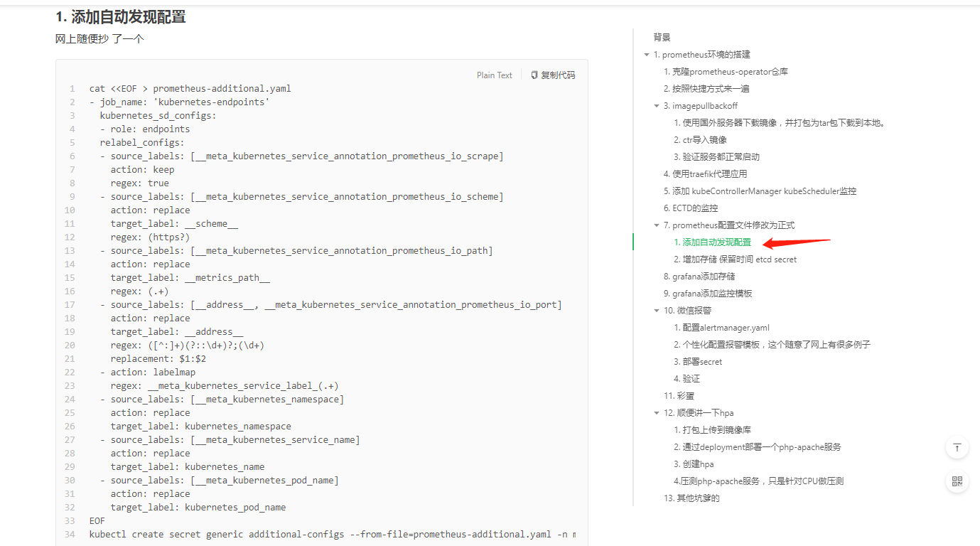Click code line 'regex: (https?)'
980x546 pixels.
(150, 237)
